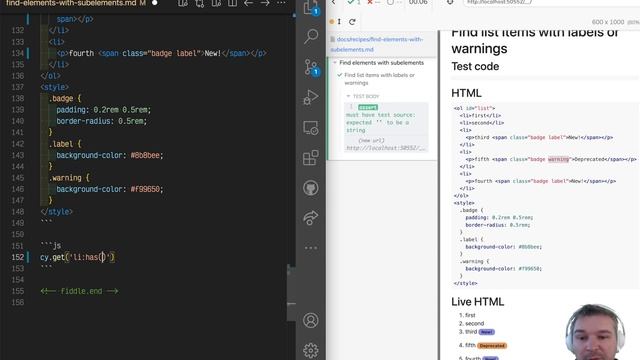640x360 pixels.
Task: Navigate back using editor left arrow
Action: [248, 3]
